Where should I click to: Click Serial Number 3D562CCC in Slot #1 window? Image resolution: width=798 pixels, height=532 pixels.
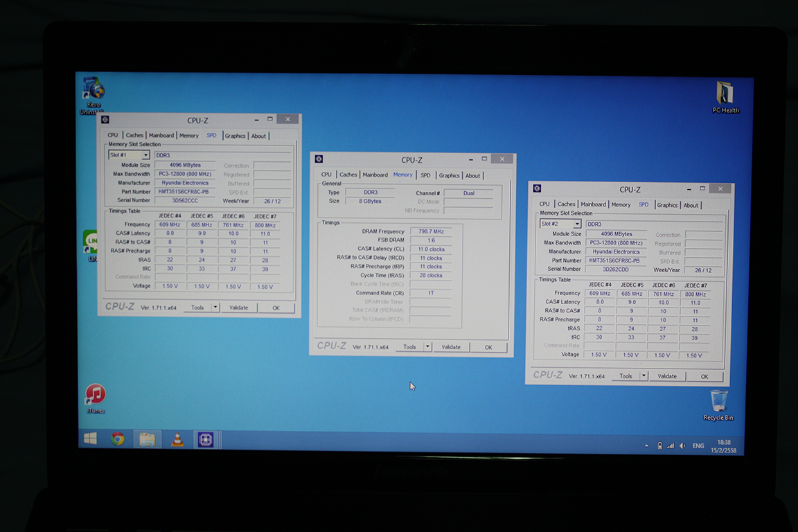tap(185, 201)
